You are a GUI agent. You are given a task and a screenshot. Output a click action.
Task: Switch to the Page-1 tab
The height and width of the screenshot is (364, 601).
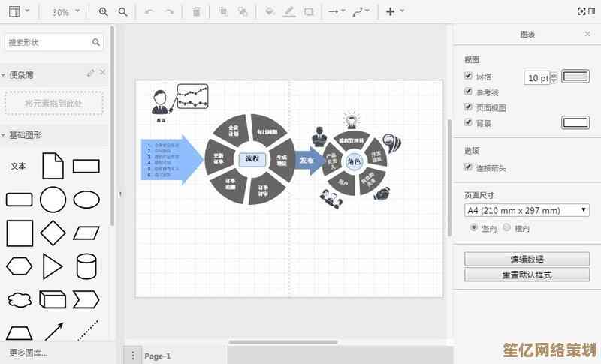click(x=158, y=356)
